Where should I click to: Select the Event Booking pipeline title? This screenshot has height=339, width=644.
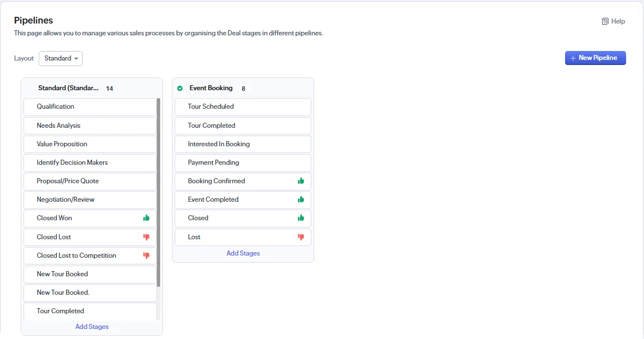coord(211,88)
